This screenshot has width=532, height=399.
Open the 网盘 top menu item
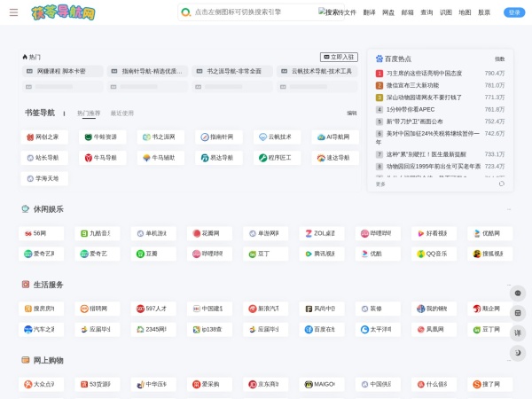[x=388, y=12]
